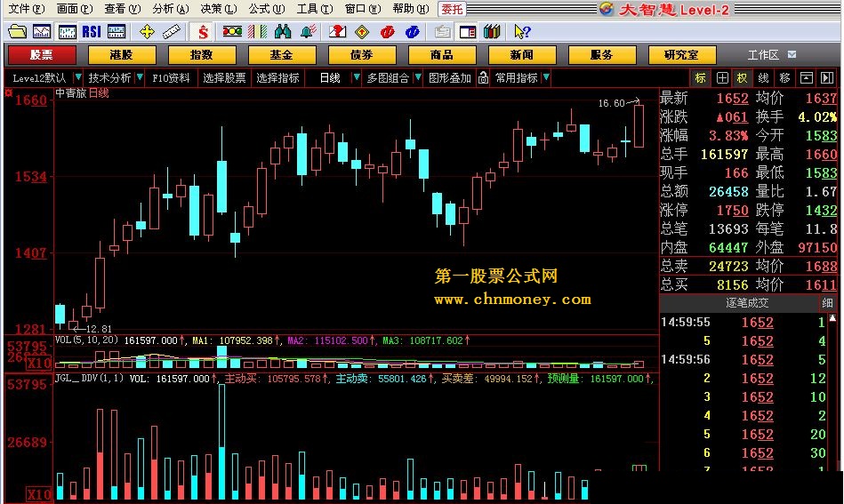Click the 图形叠加 button
The height and width of the screenshot is (504, 844).
(450, 78)
